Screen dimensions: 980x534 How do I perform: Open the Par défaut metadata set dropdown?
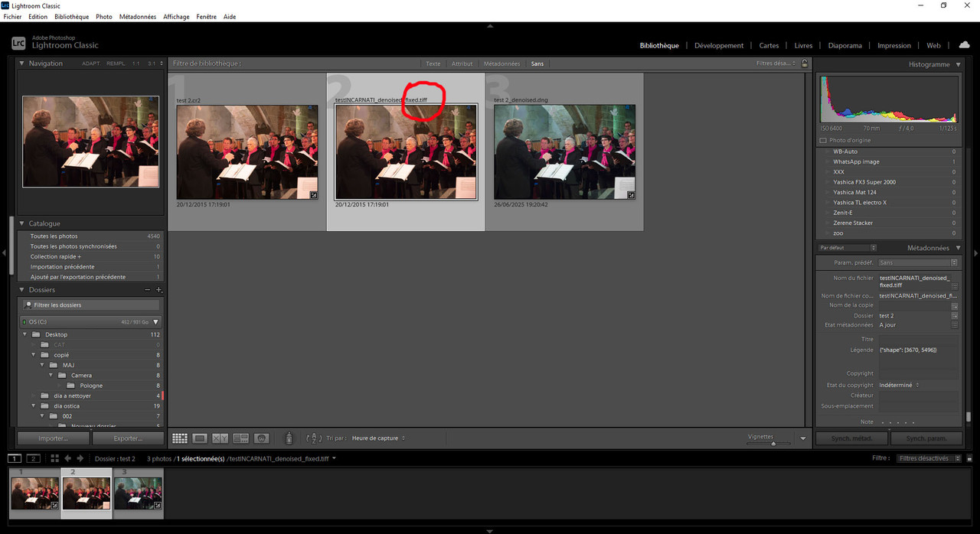(847, 248)
